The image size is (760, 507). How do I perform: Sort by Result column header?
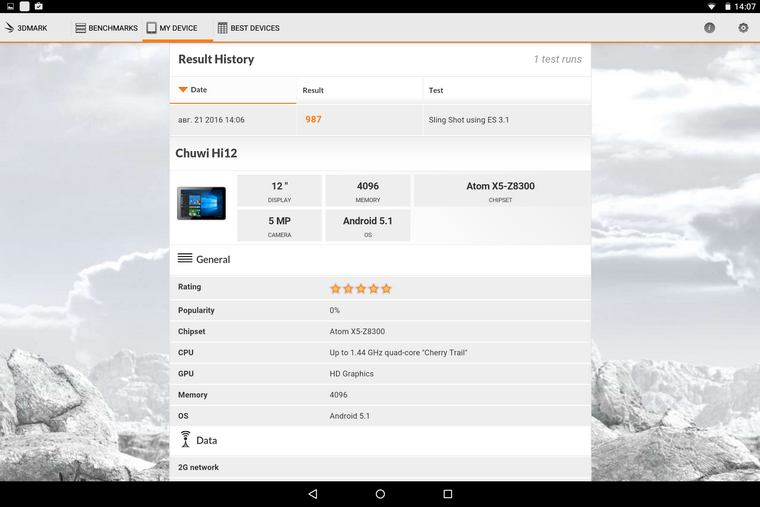click(360, 90)
